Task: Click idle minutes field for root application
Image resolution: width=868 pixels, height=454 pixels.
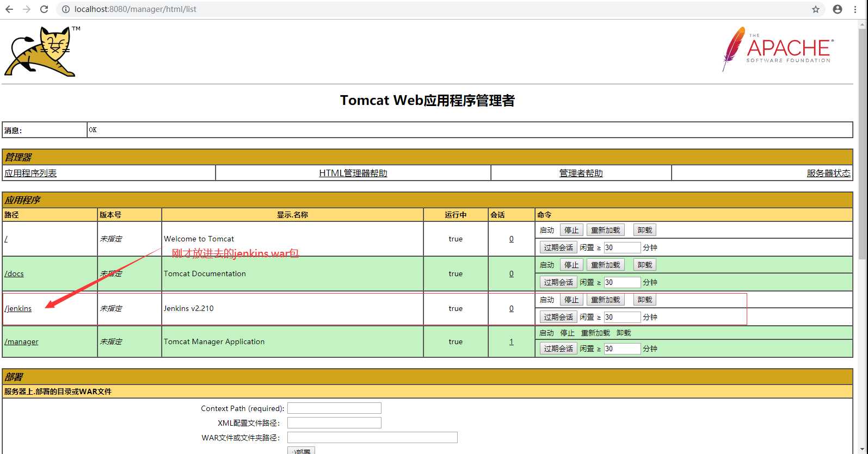Action: pos(622,247)
